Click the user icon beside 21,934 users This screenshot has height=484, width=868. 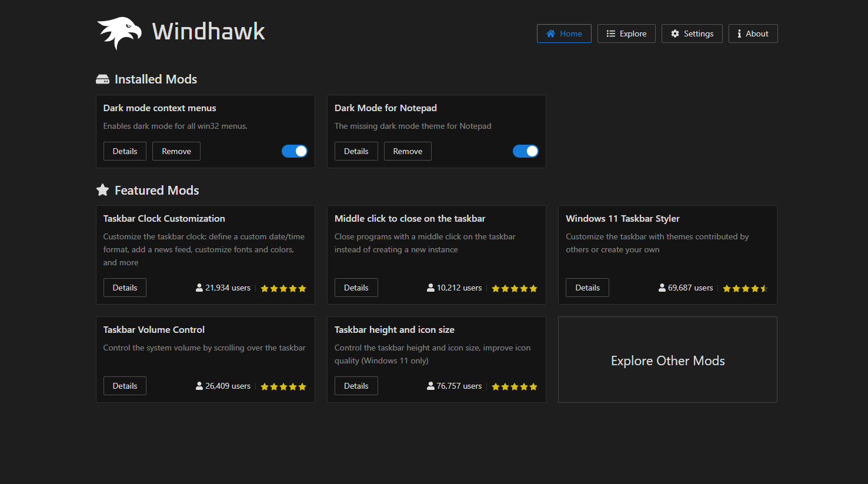[199, 288]
